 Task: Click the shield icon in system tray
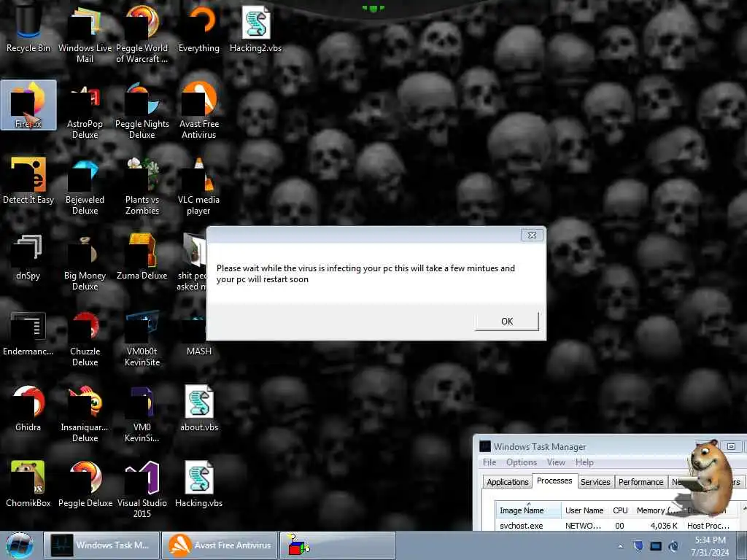coord(638,546)
